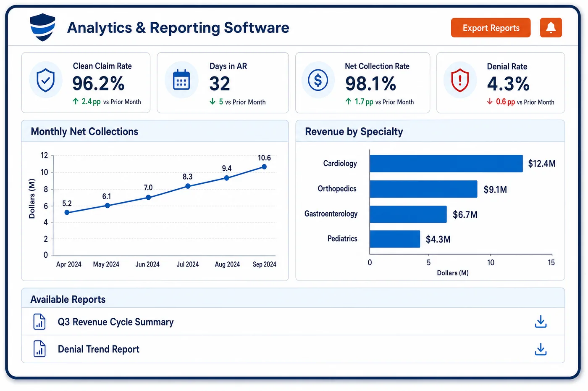Select the Sep 2024 data point at 10.6

tap(264, 167)
